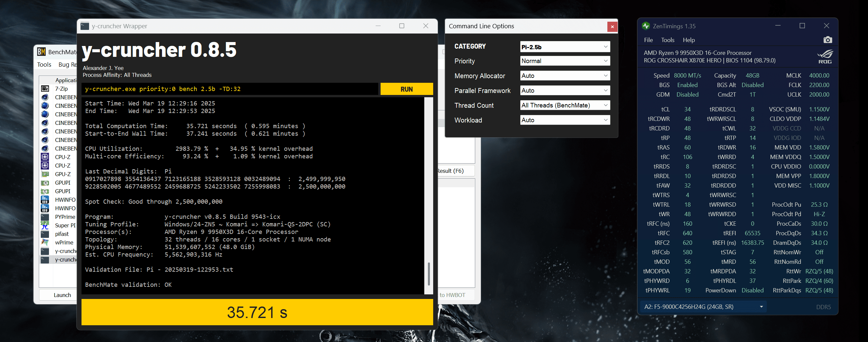Click the GPU-Z icon in BenchMate list
This screenshot has width=868, height=342.
(x=45, y=174)
